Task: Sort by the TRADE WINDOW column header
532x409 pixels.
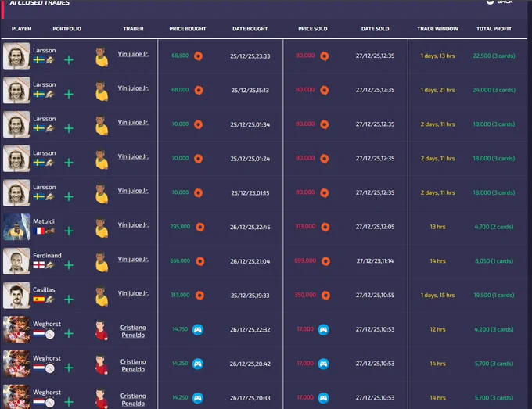Action: click(x=437, y=29)
